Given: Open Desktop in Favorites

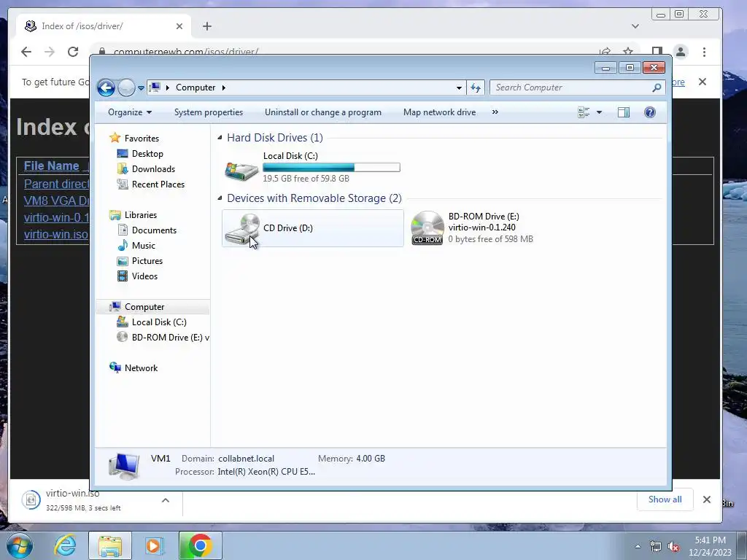Looking at the screenshot, I should point(147,154).
